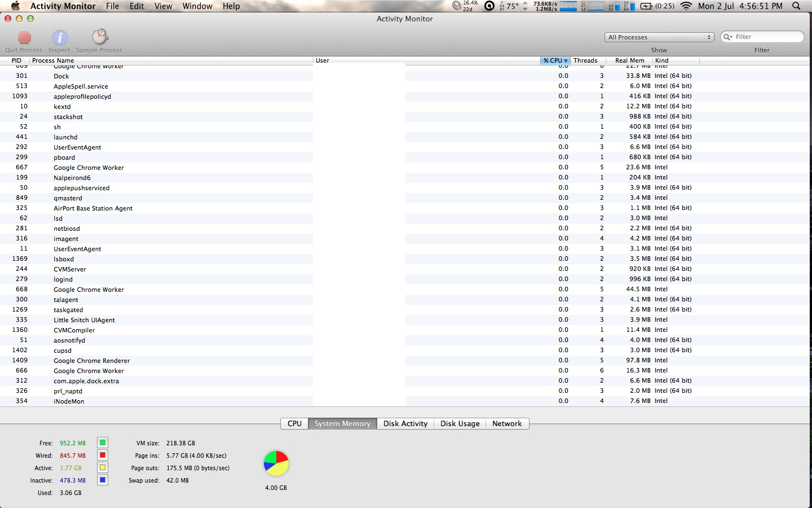812x508 pixels.
Task: Open the View menu
Action: pyautogui.click(x=164, y=6)
